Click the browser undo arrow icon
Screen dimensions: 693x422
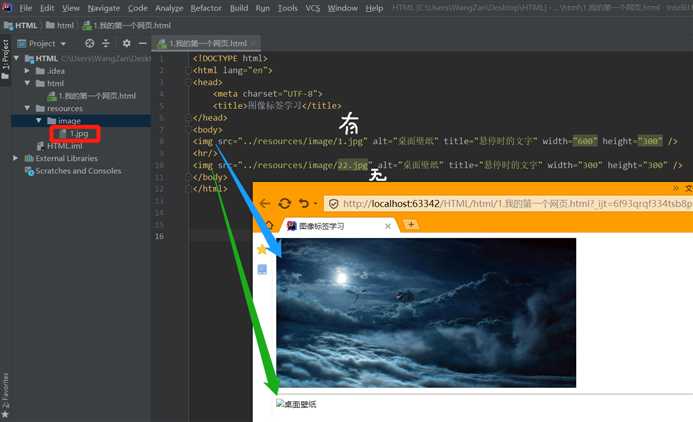304,203
